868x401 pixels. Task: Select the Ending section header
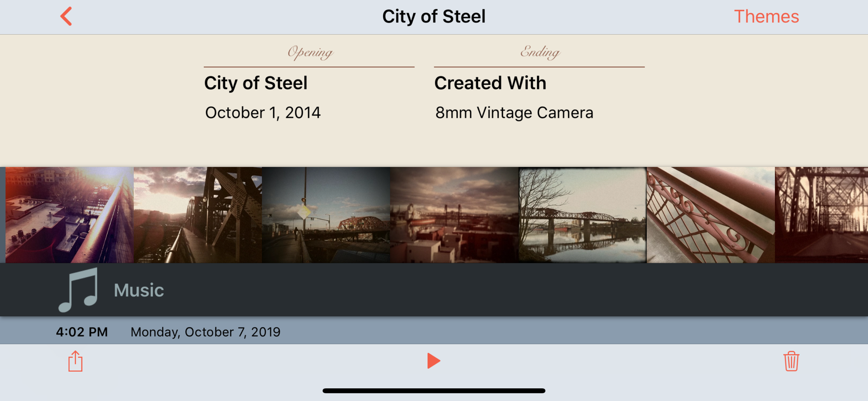pos(540,52)
